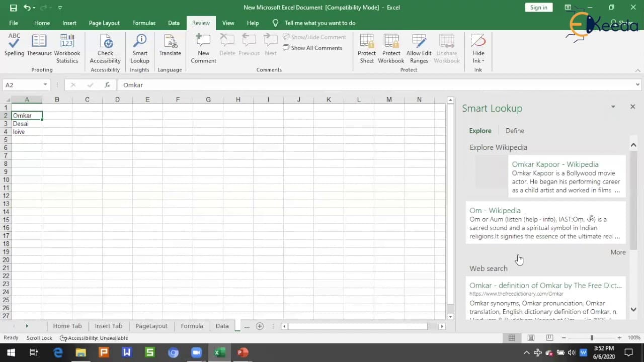The image size is (644, 362).
Task: Click the Select All corner of the sheet
Action: [7, 100]
